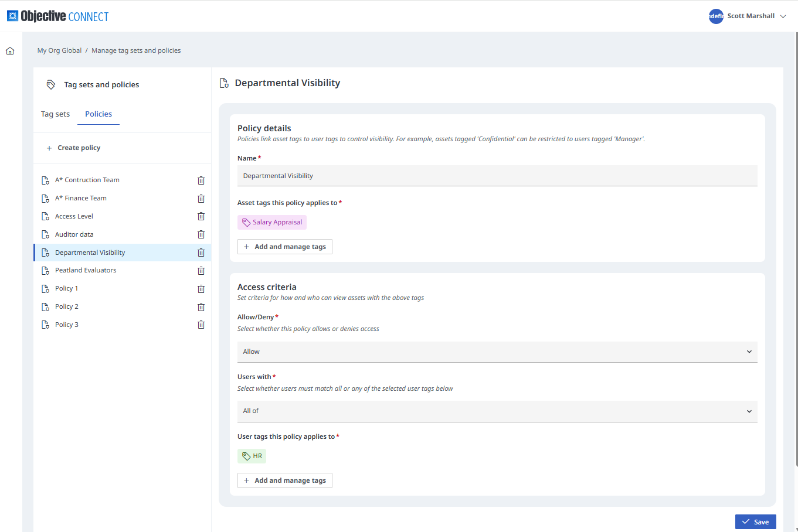Follow the My Org Global breadcrumb link
The image size is (798, 532).
tap(59, 50)
